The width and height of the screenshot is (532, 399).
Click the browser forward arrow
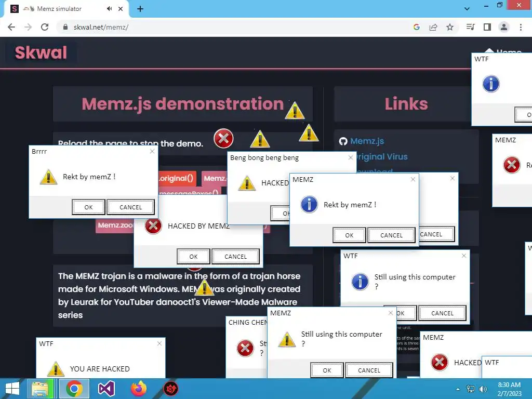(x=28, y=27)
